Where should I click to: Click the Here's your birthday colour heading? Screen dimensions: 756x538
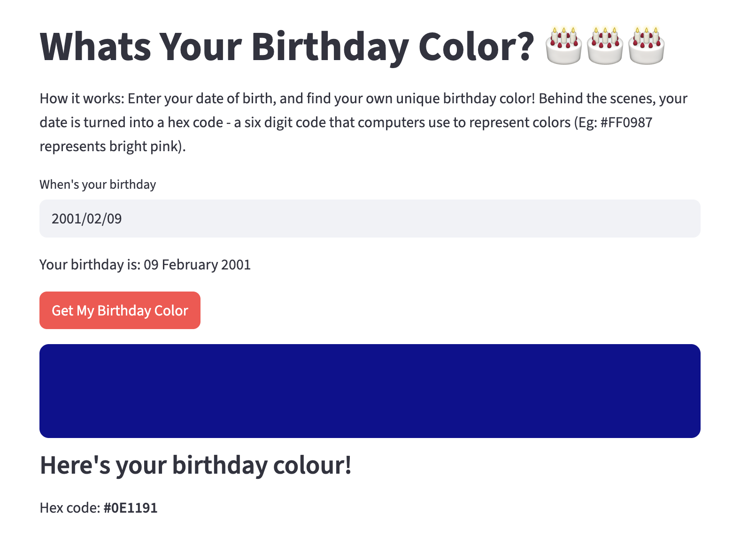196,465
